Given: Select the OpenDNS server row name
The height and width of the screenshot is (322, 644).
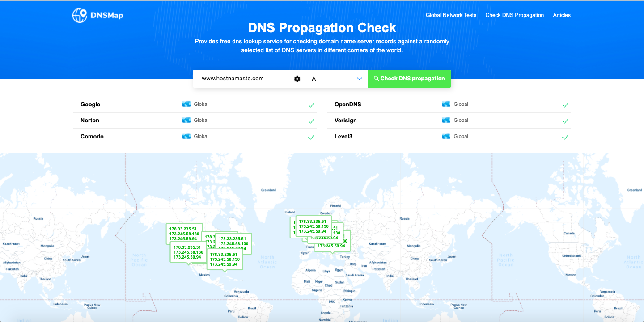Looking at the screenshot, I should (348, 105).
